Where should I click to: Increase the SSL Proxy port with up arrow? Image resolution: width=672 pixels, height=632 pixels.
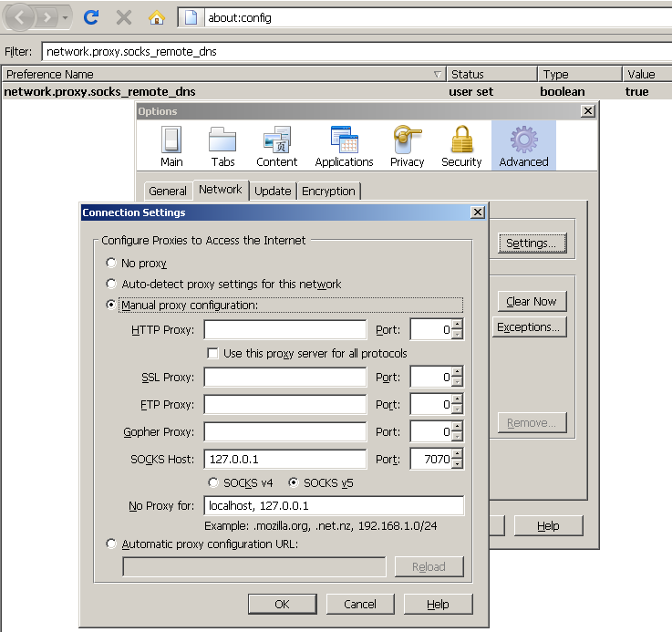(x=458, y=372)
